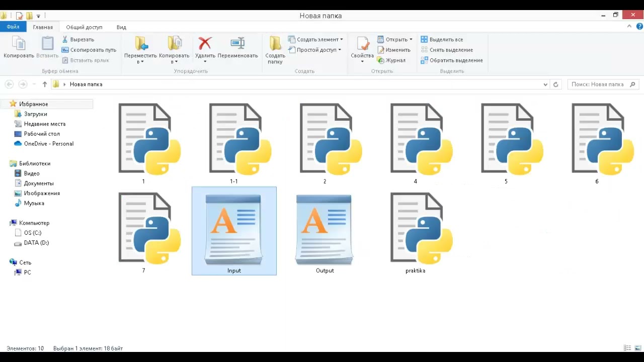Open the Открыть dropdown in the ribbon
Image resolution: width=644 pixels, height=362 pixels.
[x=395, y=39]
